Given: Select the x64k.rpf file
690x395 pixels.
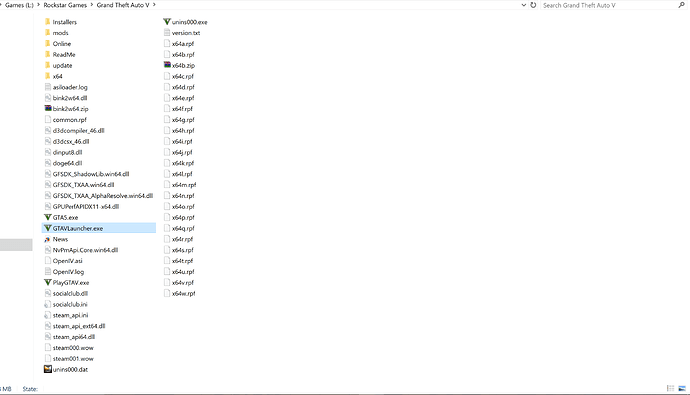Looking at the screenshot, I should [x=183, y=163].
